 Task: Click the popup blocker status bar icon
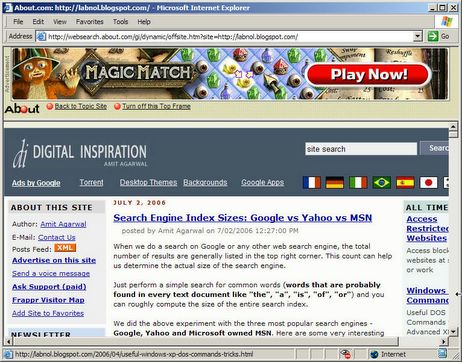(x=345, y=354)
